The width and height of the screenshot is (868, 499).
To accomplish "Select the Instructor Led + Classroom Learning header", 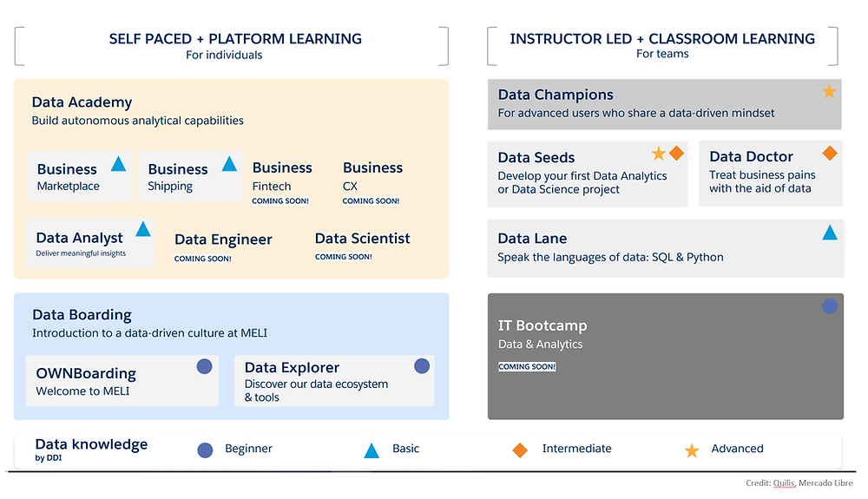I will pyautogui.click(x=662, y=39).
